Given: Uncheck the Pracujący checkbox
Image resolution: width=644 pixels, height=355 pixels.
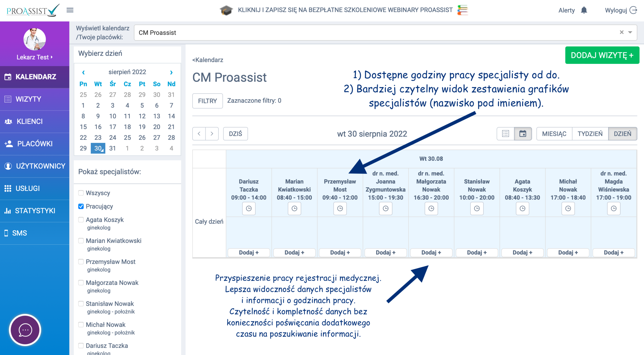Looking at the screenshot, I should 81,206.
